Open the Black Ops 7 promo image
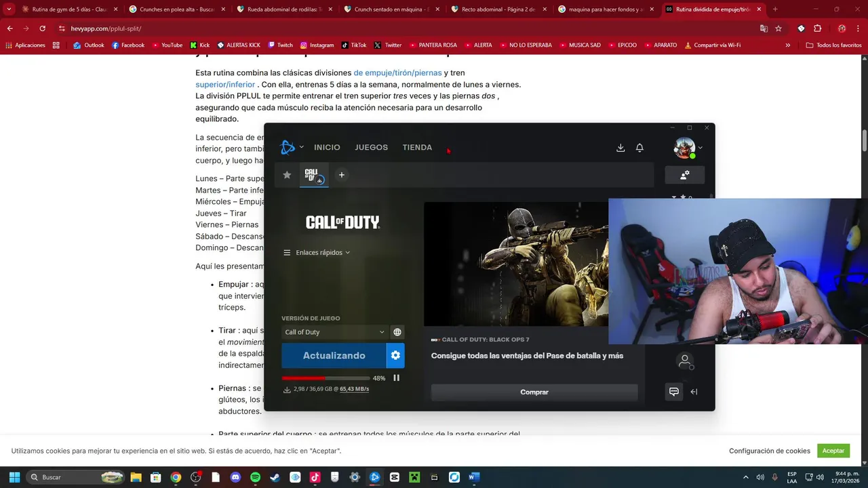This screenshot has width=868, height=488. point(516,264)
